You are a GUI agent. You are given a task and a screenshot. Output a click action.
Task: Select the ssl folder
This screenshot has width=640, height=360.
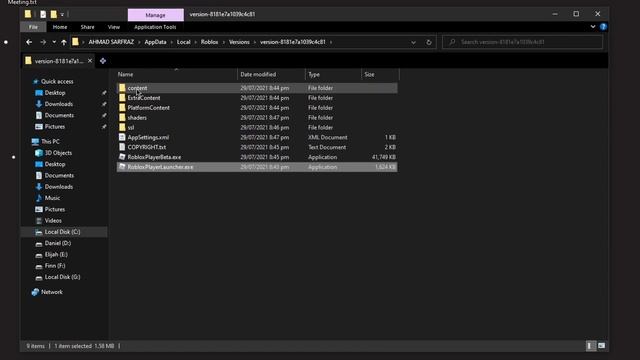coord(257,127)
